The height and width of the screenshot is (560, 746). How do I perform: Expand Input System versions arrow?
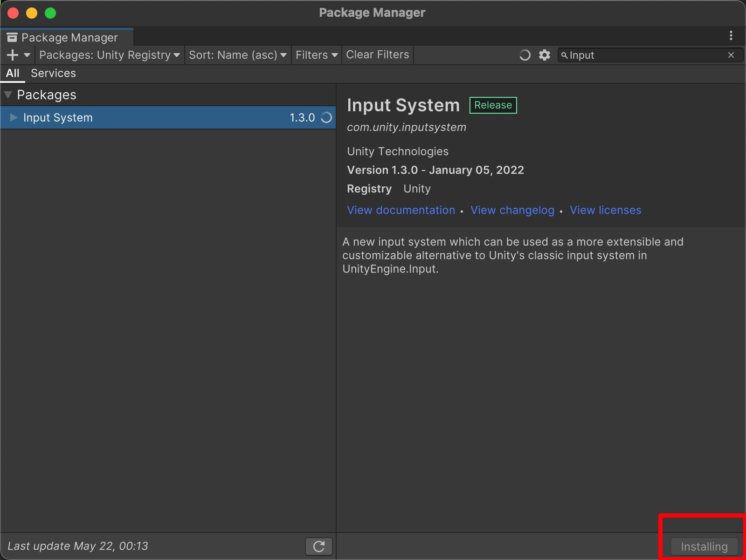pos(14,117)
